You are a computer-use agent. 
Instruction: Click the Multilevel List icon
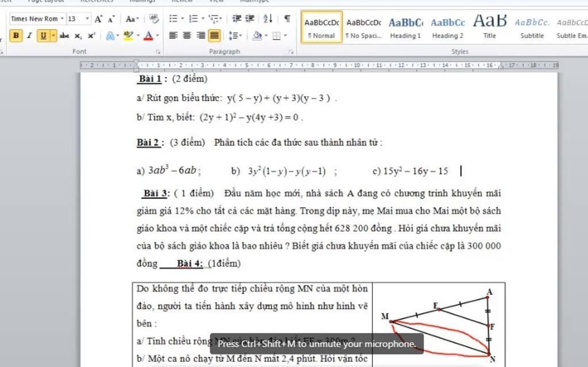(x=214, y=18)
